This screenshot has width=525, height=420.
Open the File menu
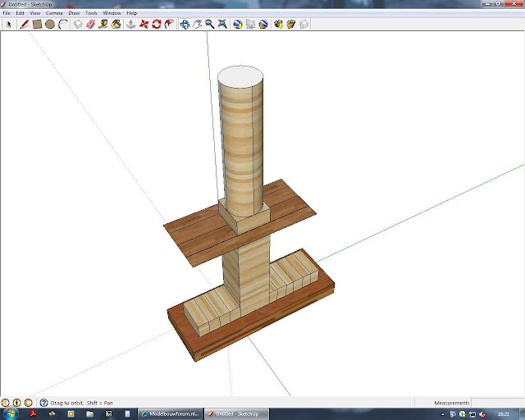coord(7,13)
